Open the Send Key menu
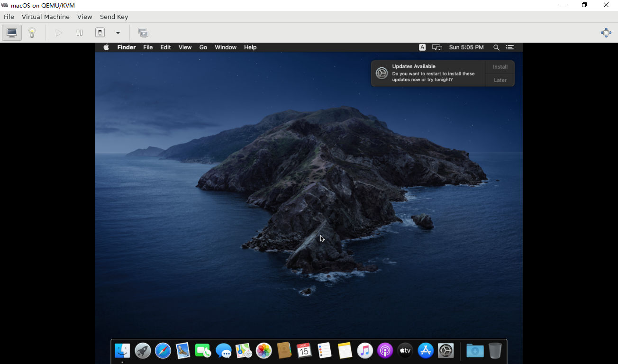This screenshot has width=618, height=364. click(114, 17)
